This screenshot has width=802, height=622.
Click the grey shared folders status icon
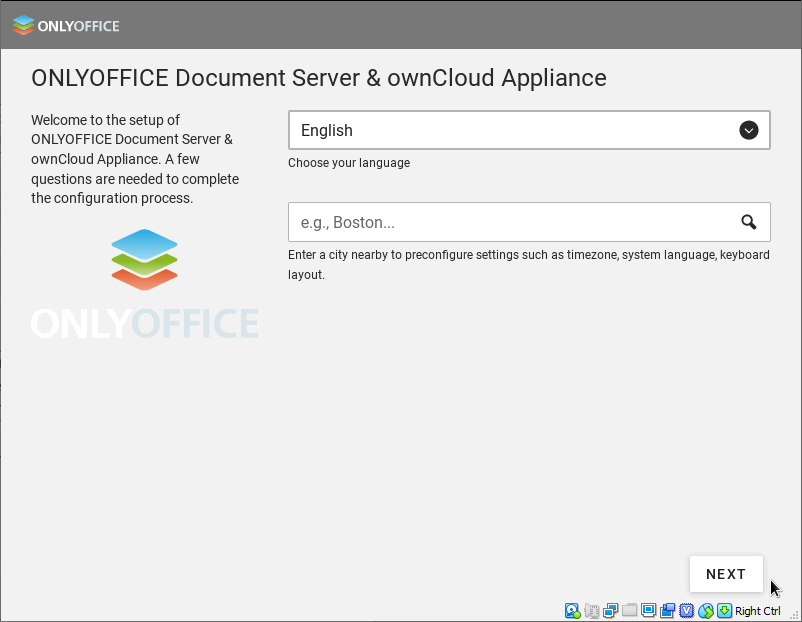pos(629,611)
